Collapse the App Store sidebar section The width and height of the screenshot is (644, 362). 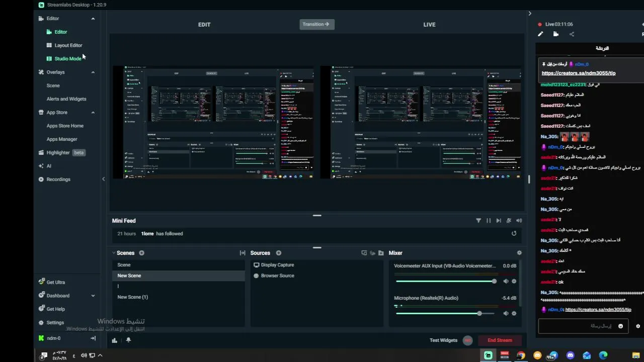pos(93,113)
